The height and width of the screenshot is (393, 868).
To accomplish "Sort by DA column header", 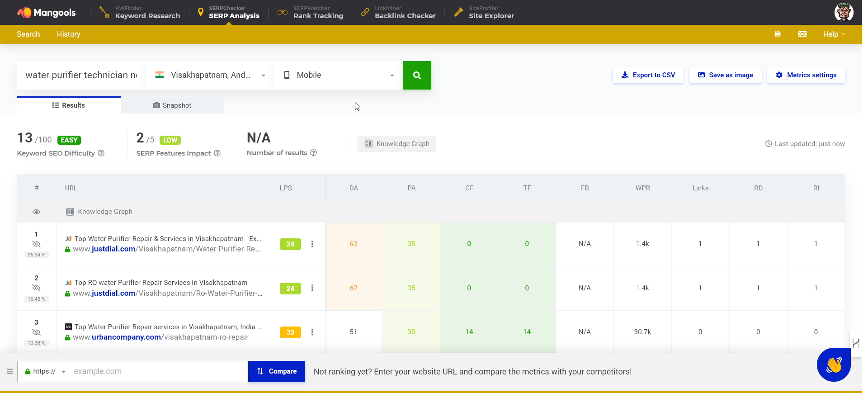I will (354, 188).
